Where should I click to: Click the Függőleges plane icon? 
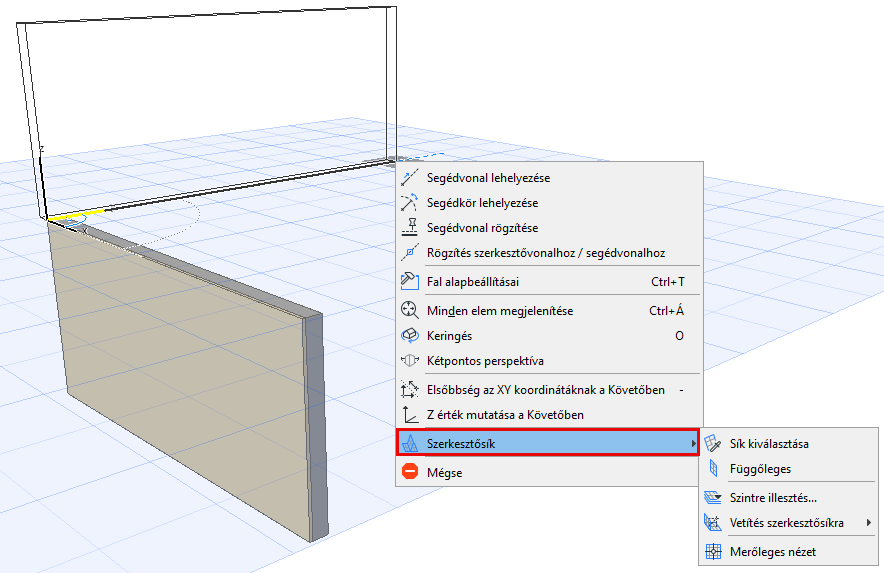click(x=713, y=469)
